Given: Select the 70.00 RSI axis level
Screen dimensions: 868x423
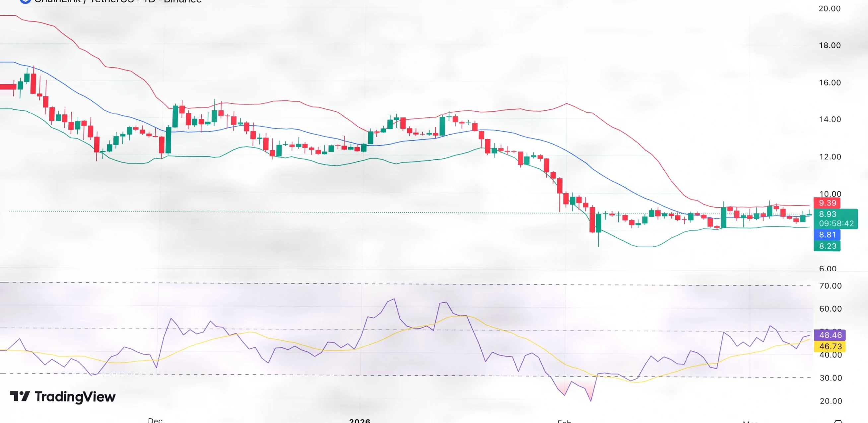Looking at the screenshot, I should point(830,286).
